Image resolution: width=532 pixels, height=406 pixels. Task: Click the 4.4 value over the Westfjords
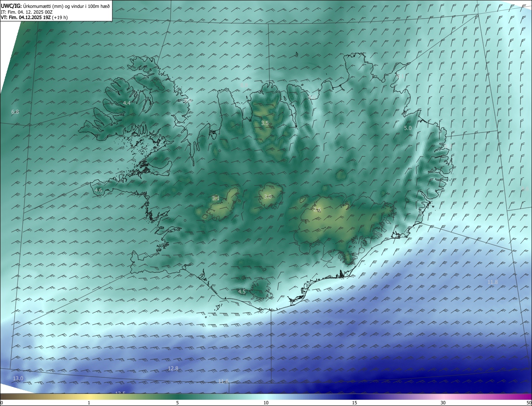127,103
